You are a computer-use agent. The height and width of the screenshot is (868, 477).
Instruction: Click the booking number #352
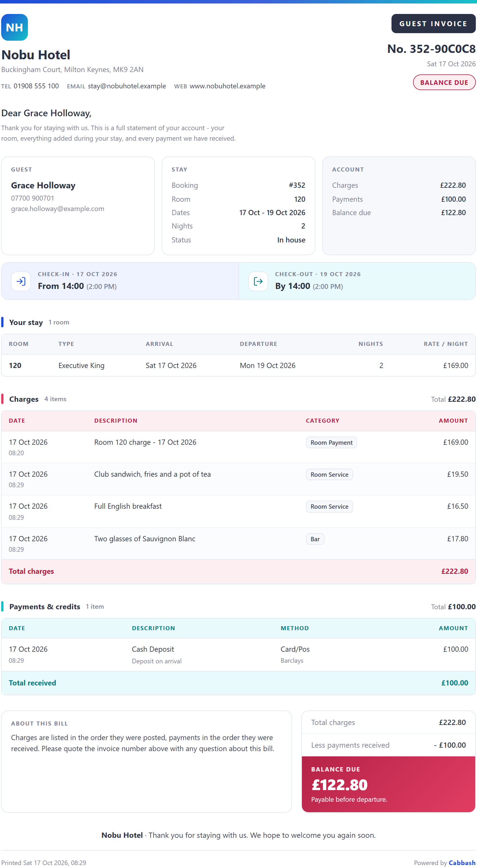[x=297, y=185]
